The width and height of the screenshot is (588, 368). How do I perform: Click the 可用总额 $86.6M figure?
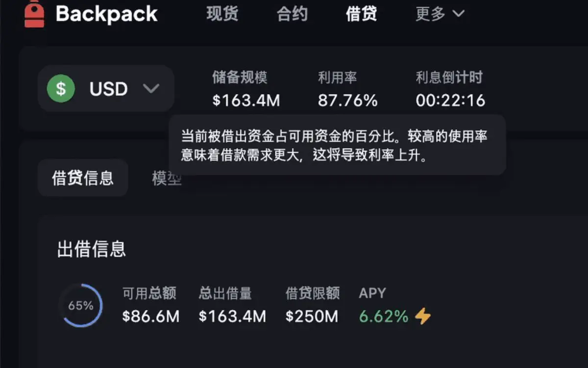[x=151, y=316]
